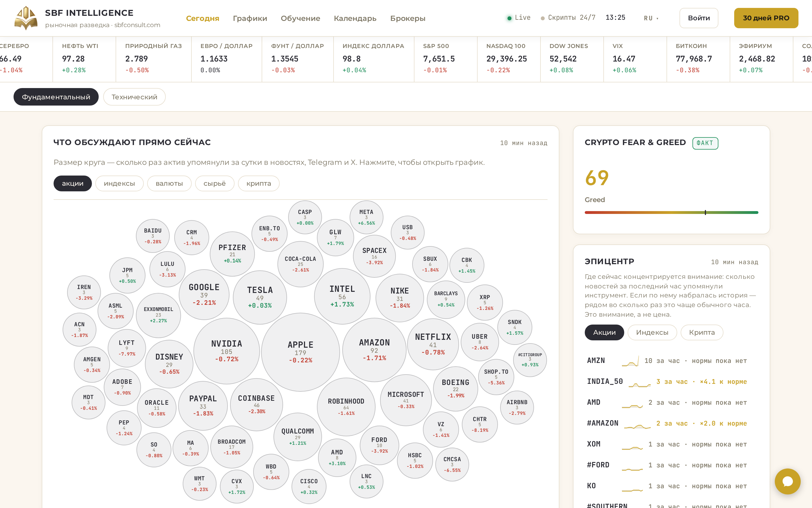
Task: Open the Обучение nav tab
Action: 300,18
